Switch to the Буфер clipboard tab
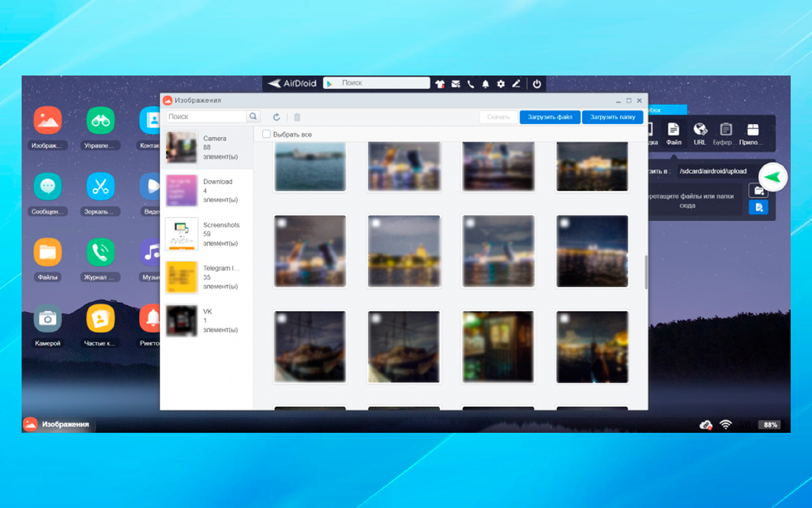Viewport: 812px width, 508px height. [726, 133]
